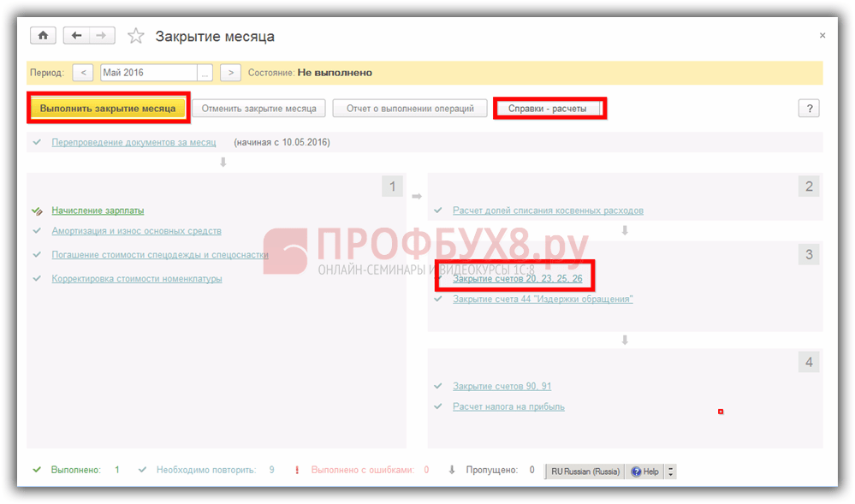855x504 pixels.
Task: Navigate forward with the right arrow
Action: (x=102, y=36)
